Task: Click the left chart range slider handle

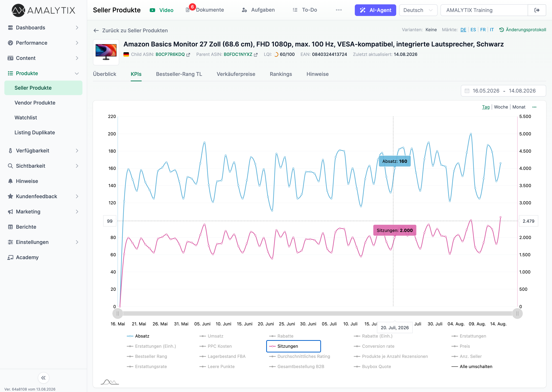Action: (118, 314)
